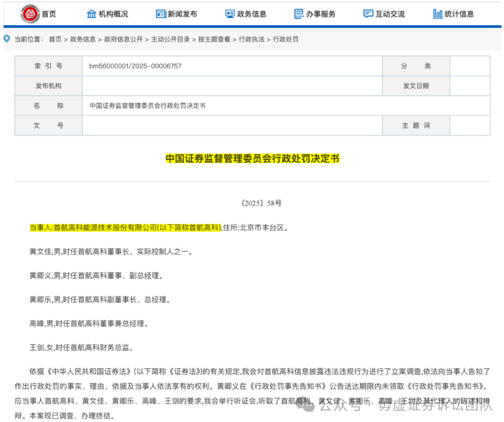Click the location pin icon in breadcrumb
The height and width of the screenshot is (422, 504).
point(7,39)
